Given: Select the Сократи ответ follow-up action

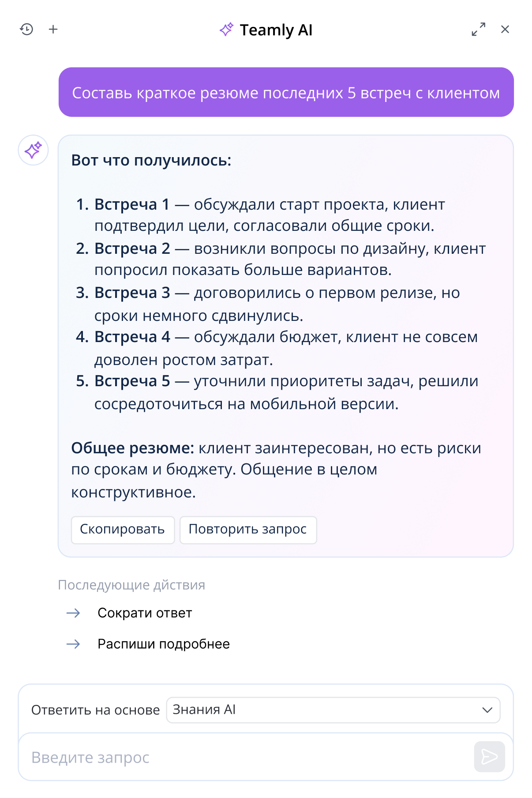Looking at the screenshot, I should click(145, 613).
